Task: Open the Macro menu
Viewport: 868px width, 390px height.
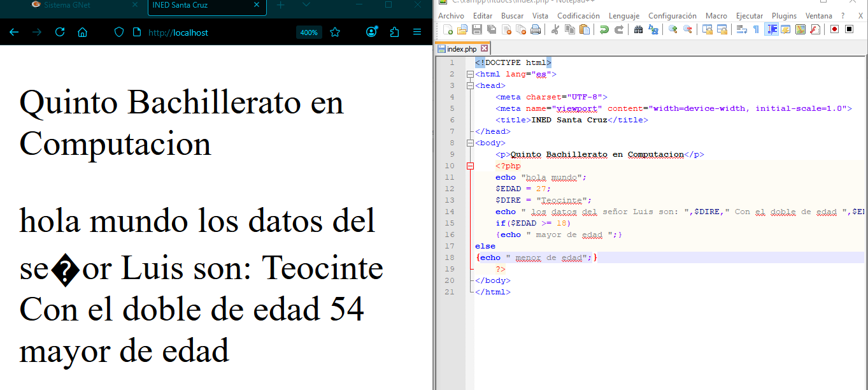Action: click(716, 16)
